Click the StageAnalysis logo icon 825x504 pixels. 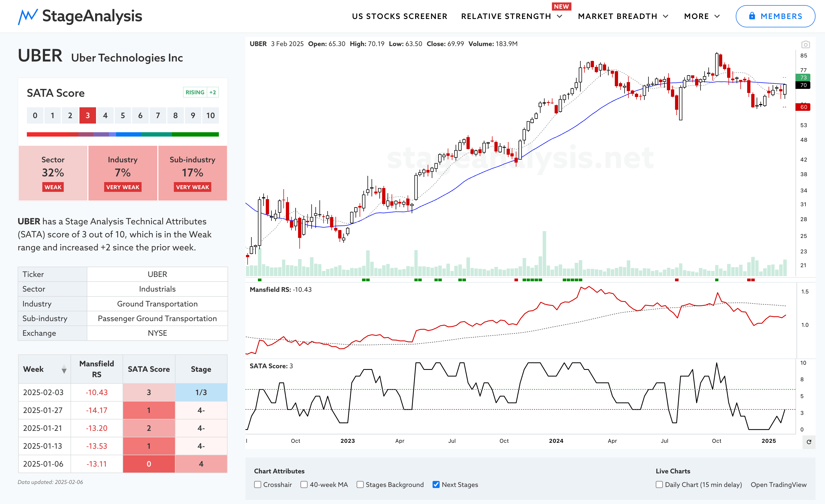click(x=27, y=16)
